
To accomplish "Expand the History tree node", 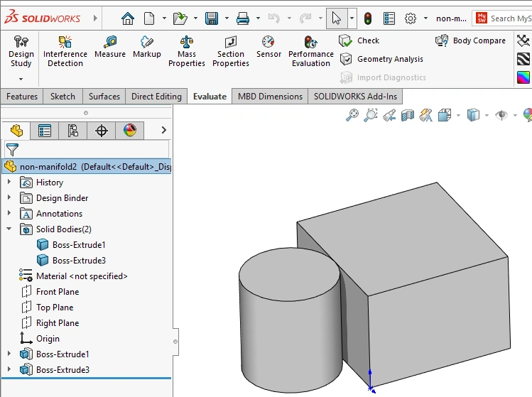I will pyautogui.click(x=9, y=183).
